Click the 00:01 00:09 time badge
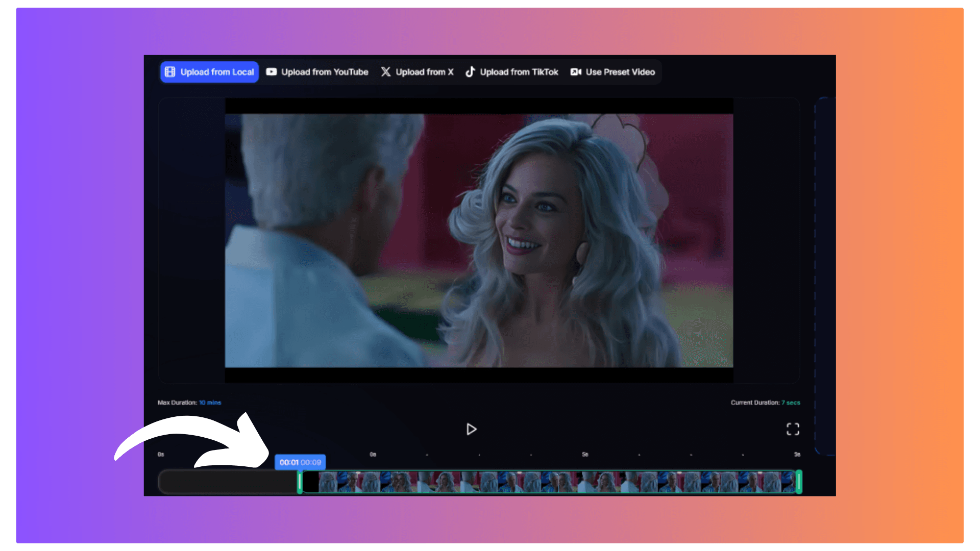980x551 pixels. [300, 462]
